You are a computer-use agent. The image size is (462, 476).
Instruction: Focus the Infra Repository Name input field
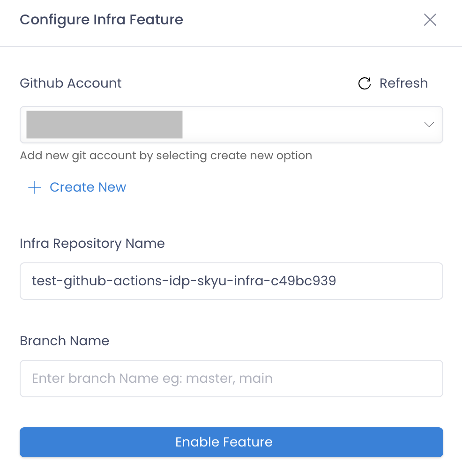point(231,281)
